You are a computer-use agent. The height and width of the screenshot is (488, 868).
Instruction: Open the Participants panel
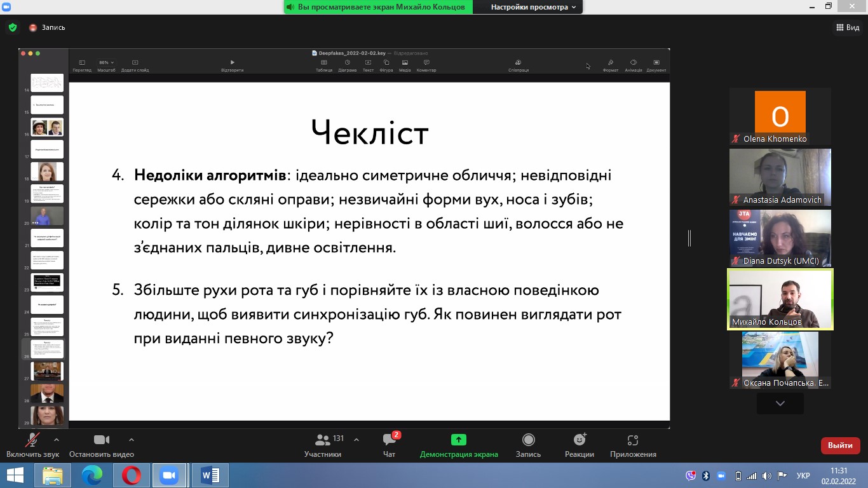tap(323, 445)
